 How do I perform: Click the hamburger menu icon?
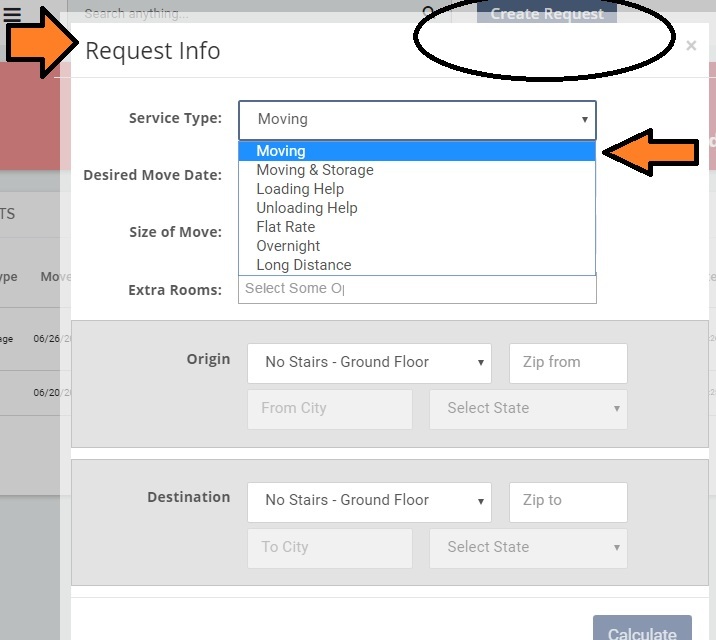12,14
